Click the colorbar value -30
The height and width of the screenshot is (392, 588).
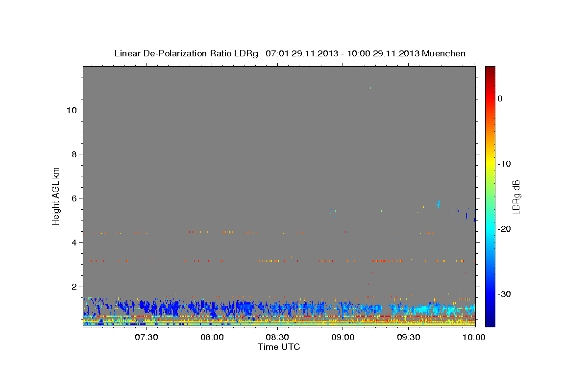pos(505,294)
